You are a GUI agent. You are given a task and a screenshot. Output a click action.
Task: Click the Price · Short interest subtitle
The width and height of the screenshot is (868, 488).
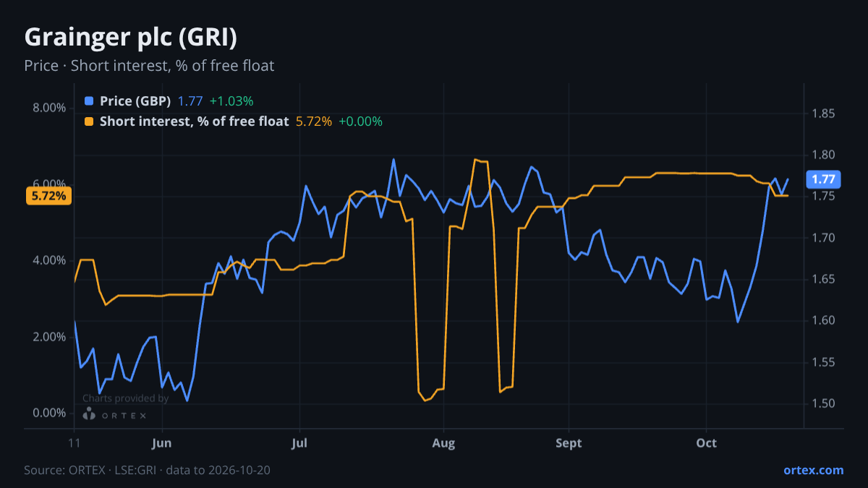point(149,66)
